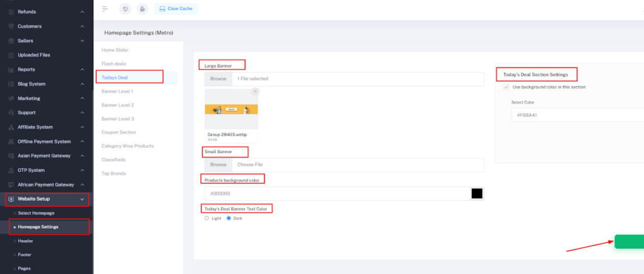This screenshot has height=274, width=644.
Task: Click the Refunds sidebar icon
Action: [x=11, y=12]
